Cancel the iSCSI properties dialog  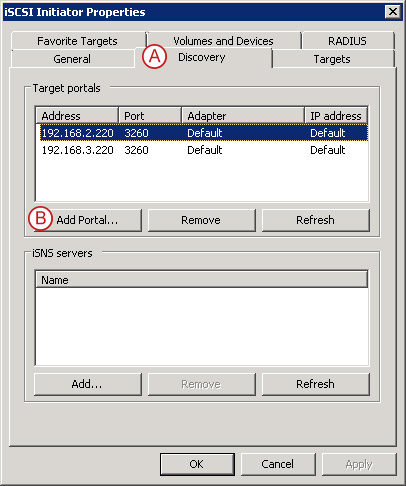pos(278,464)
